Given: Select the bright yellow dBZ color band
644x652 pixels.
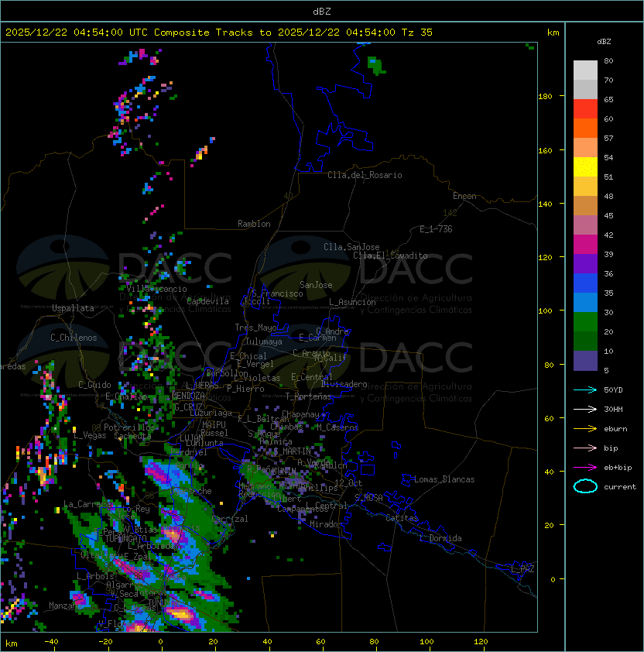Looking at the screenshot, I should click(x=585, y=167).
